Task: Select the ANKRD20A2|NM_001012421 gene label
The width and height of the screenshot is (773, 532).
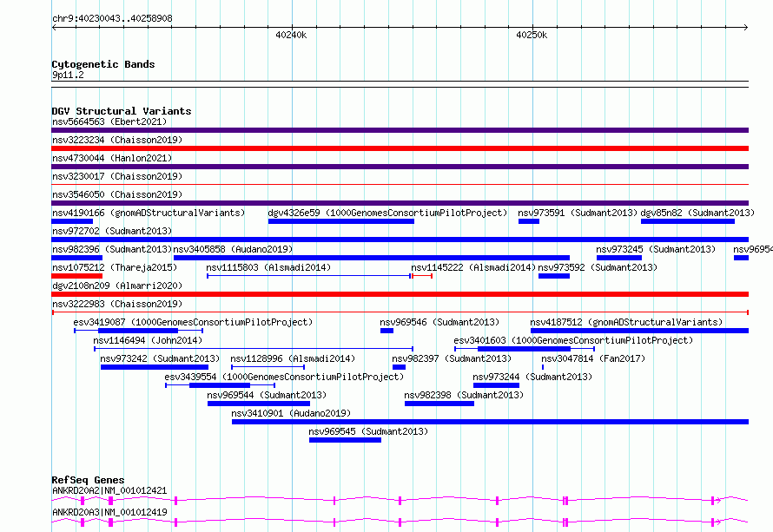Action: tap(109, 490)
